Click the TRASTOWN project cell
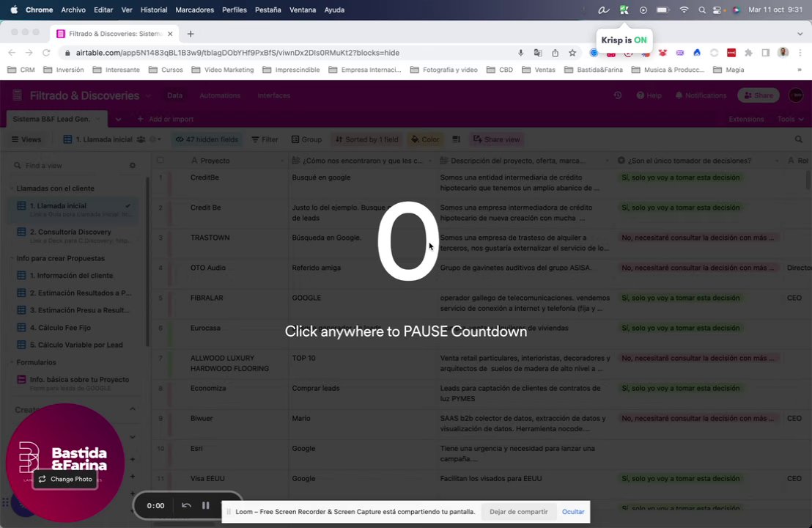 (x=235, y=243)
